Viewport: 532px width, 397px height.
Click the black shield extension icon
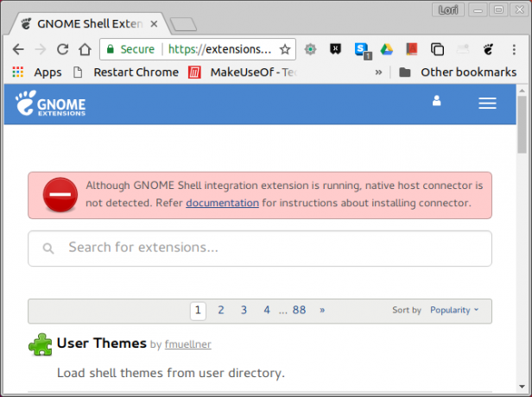tap(335, 49)
